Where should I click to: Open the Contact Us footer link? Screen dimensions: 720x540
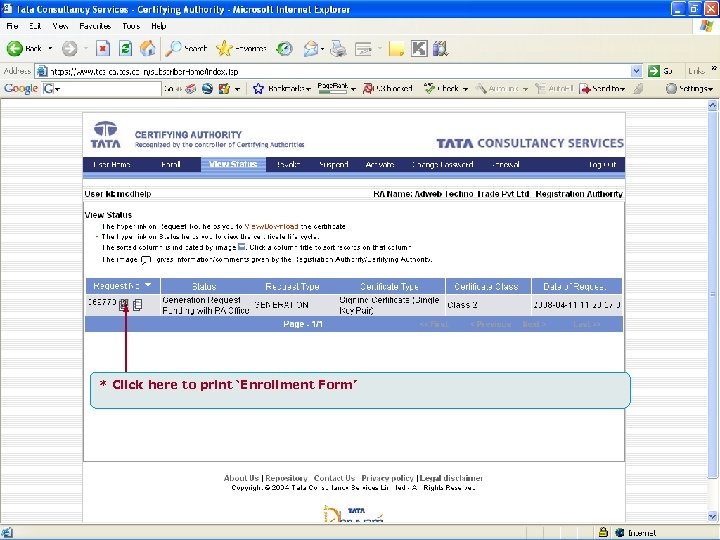coord(334,478)
